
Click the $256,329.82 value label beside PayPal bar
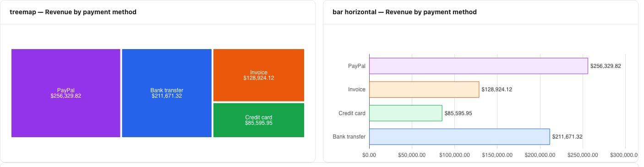[x=606, y=66]
